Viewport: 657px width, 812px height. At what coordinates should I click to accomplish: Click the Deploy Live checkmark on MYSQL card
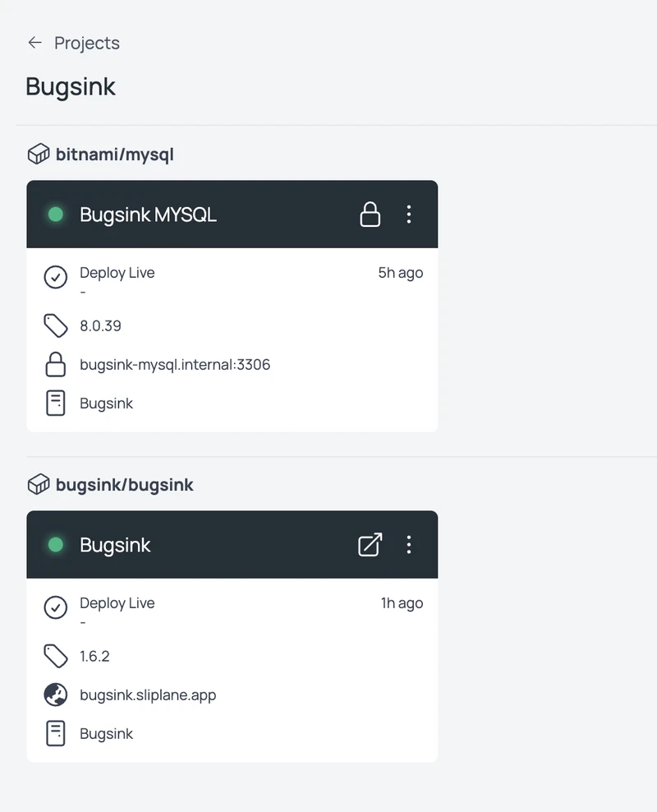55,277
